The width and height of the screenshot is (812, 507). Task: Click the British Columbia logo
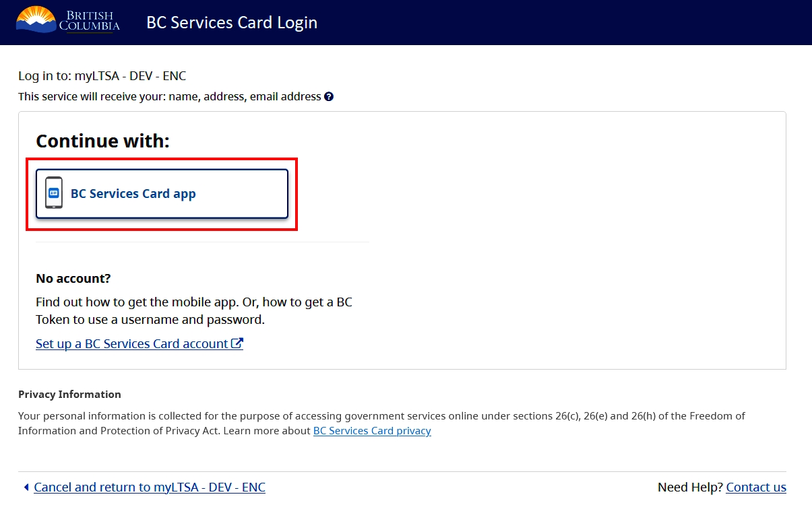(68, 20)
